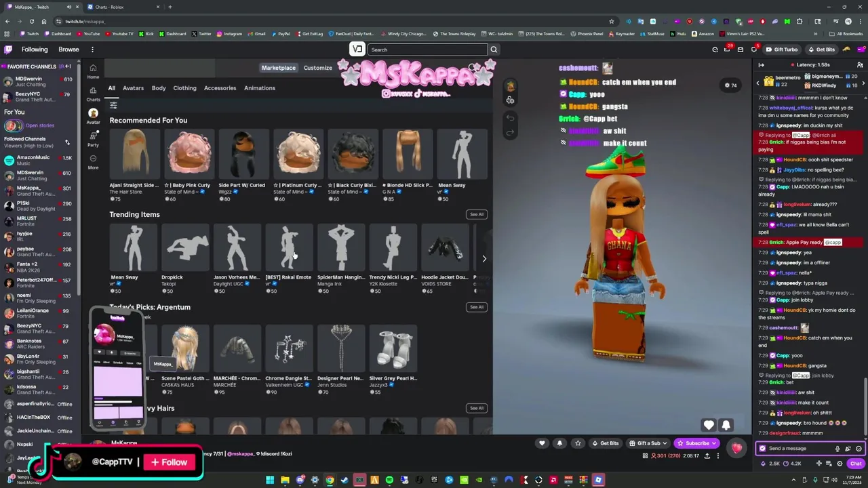Switch to the Body category tab
The image size is (868, 488).
tap(159, 88)
